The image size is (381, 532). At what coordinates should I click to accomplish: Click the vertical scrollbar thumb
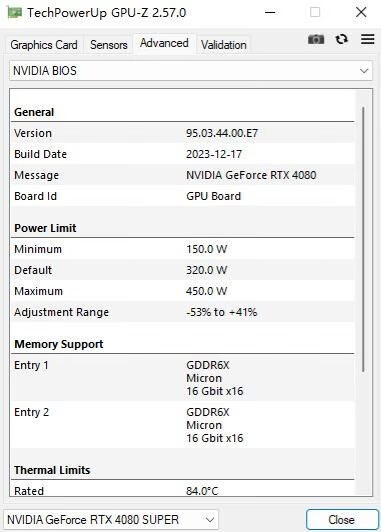pyautogui.click(x=363, y=239)
